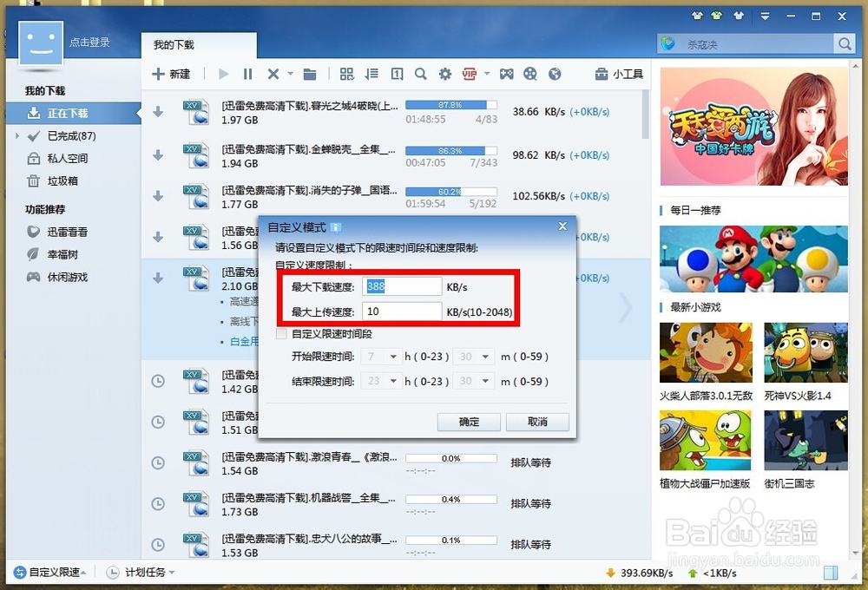The height and width of the screenshot is (590, 868).
Task: Click the 最大下载速度 input field
Action: (401, 286)
